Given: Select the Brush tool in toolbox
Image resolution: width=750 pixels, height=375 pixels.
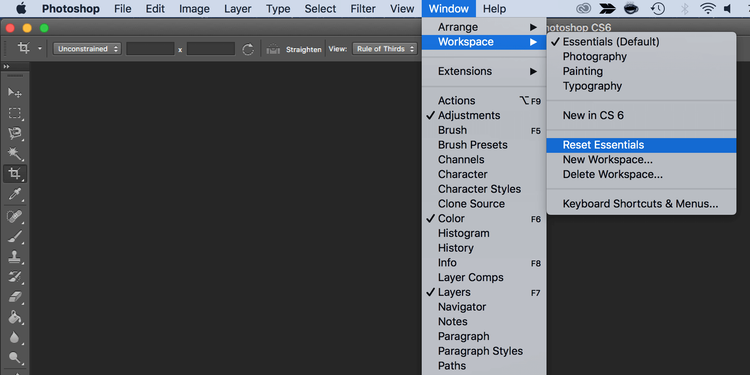Looking at the screenshot, I should point(14,236).
